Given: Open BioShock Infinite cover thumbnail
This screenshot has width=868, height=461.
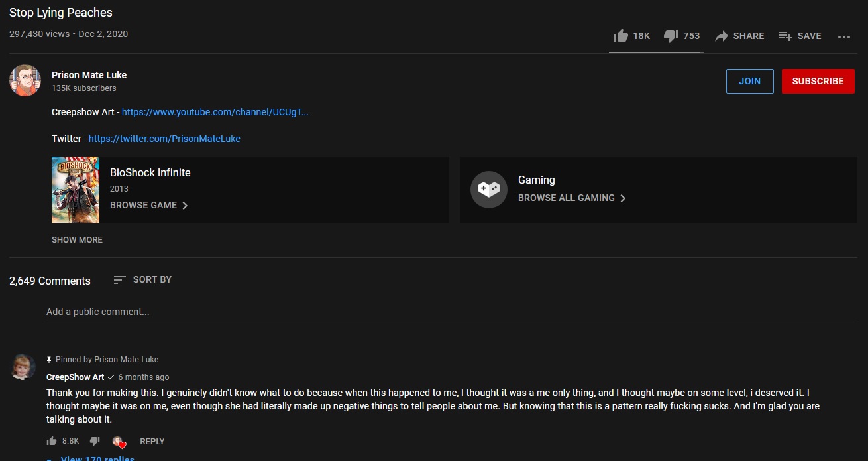Looking at the screenshot, I should click(x=76, y=190).
